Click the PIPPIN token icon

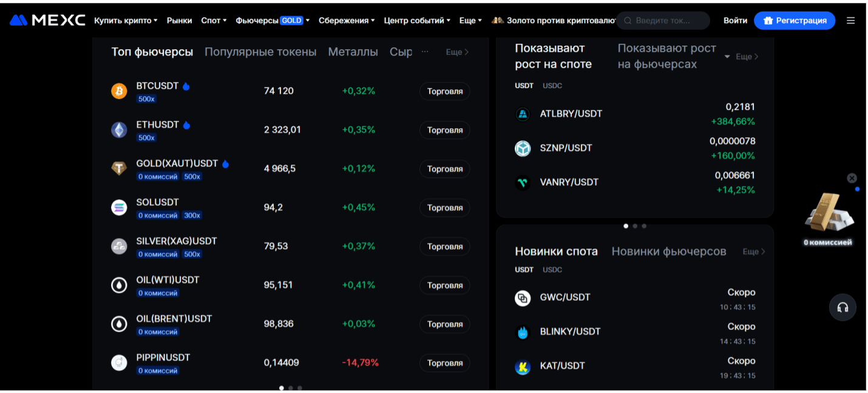[119, 363]
